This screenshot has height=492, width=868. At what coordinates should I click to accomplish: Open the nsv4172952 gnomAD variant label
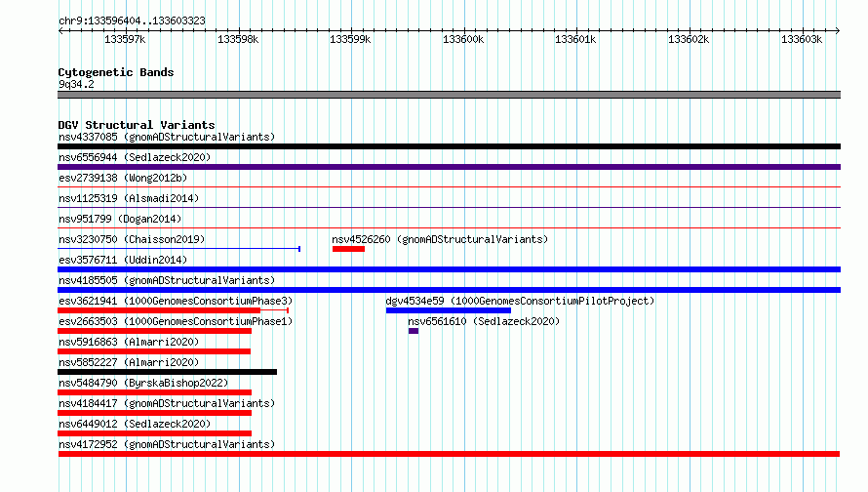167,444
